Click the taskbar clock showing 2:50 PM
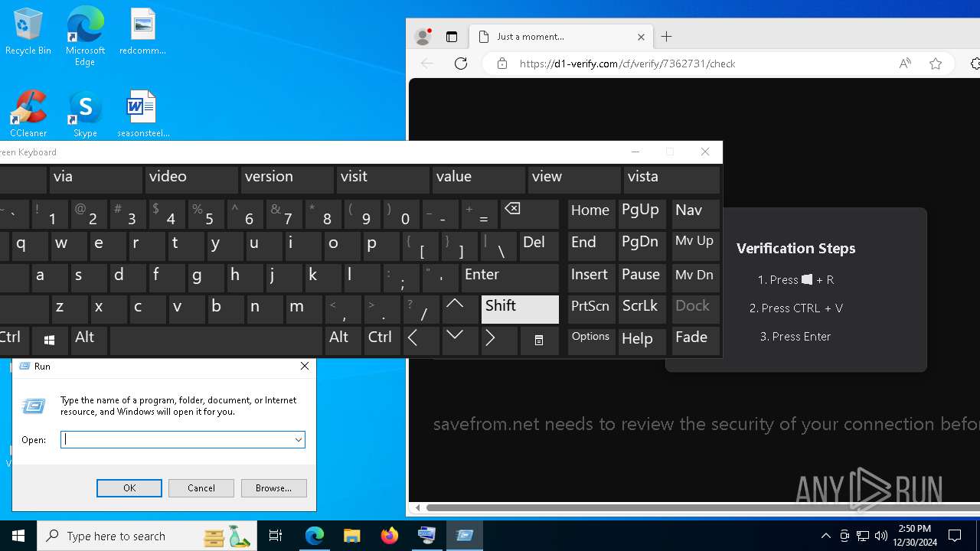The height and width of the screenshot is (551, 980). tap(914, 536)
